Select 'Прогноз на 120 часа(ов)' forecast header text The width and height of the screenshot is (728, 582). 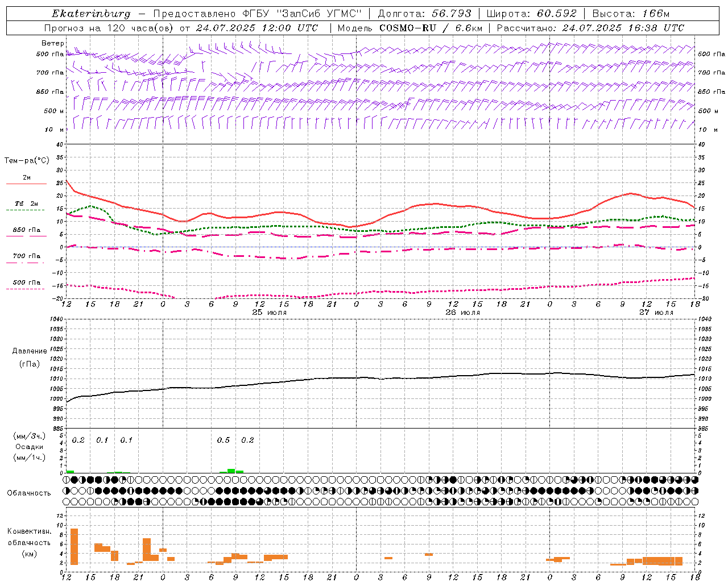(x=109, y=28)
